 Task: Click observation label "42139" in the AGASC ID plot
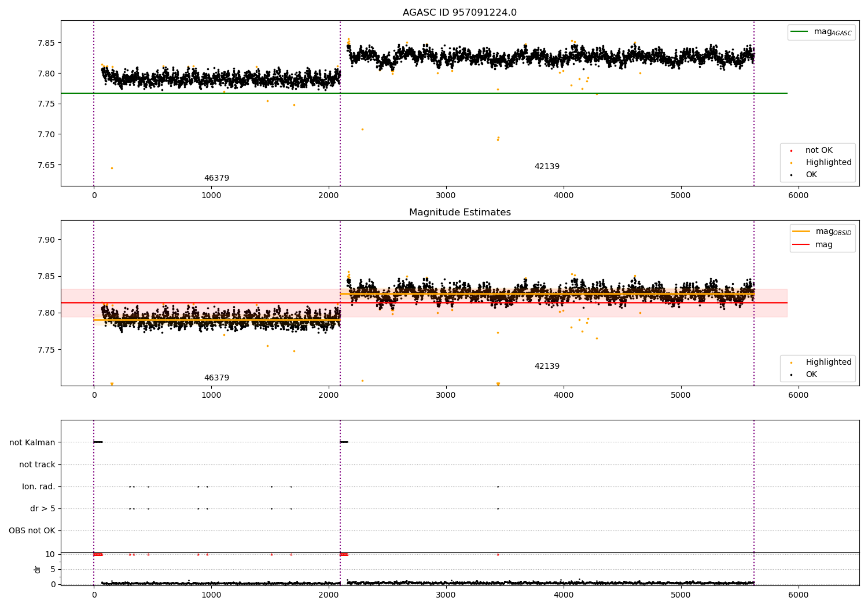[x=547, y=167]
